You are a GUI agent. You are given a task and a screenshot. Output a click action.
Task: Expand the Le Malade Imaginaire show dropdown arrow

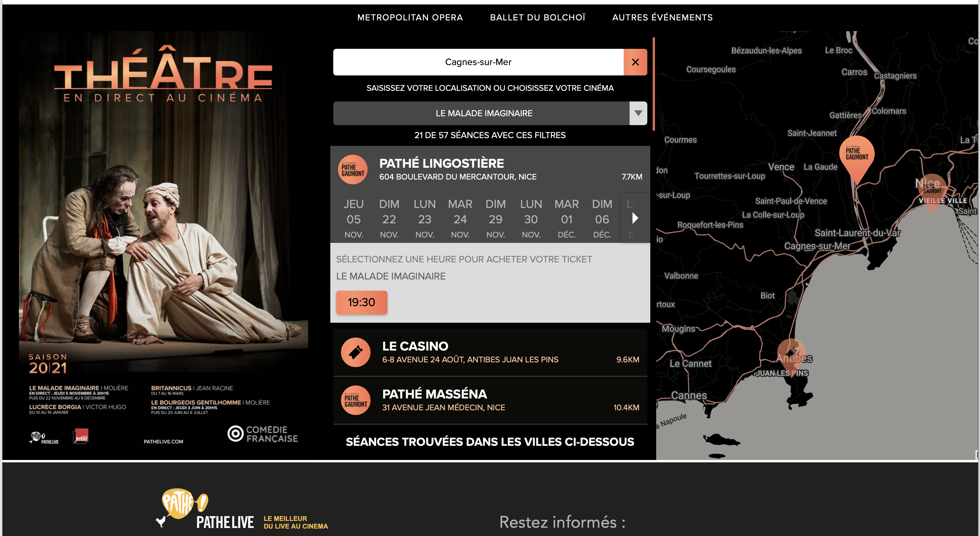tap(638, 113)
